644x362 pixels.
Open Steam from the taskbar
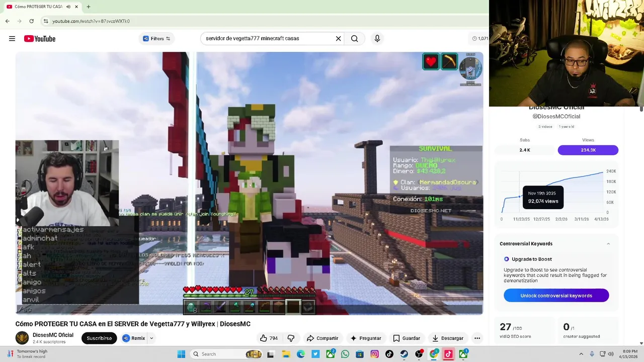tap(405, 354)
